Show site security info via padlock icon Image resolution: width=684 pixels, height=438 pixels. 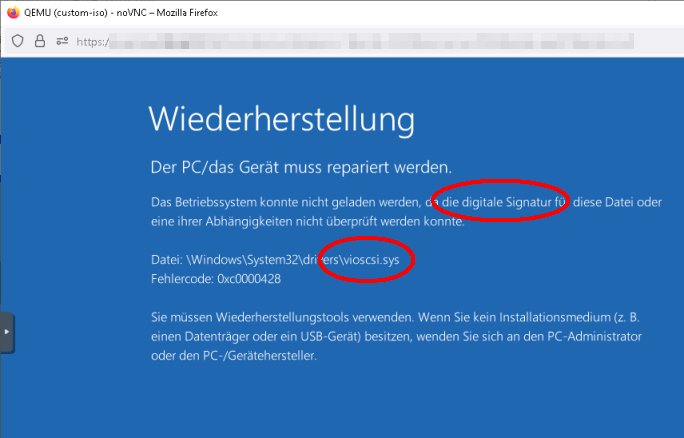pos(40,41)
